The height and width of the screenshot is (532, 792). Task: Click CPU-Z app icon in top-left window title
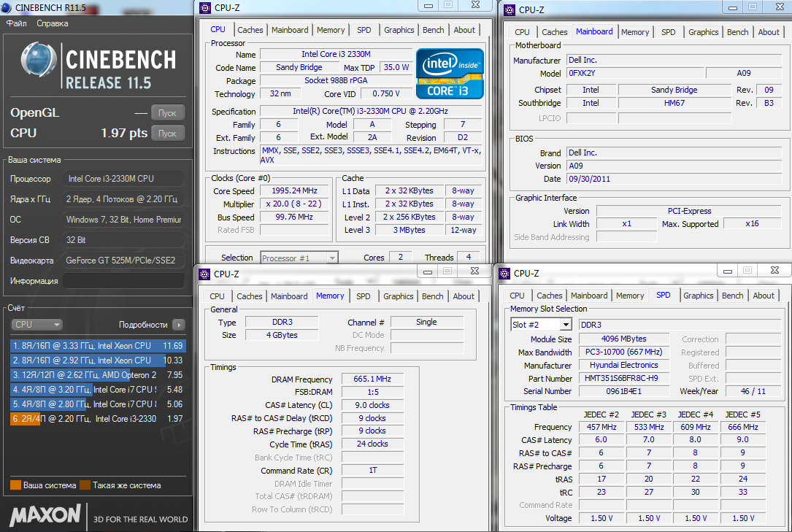pyautogui.click(x=205, y=7)
